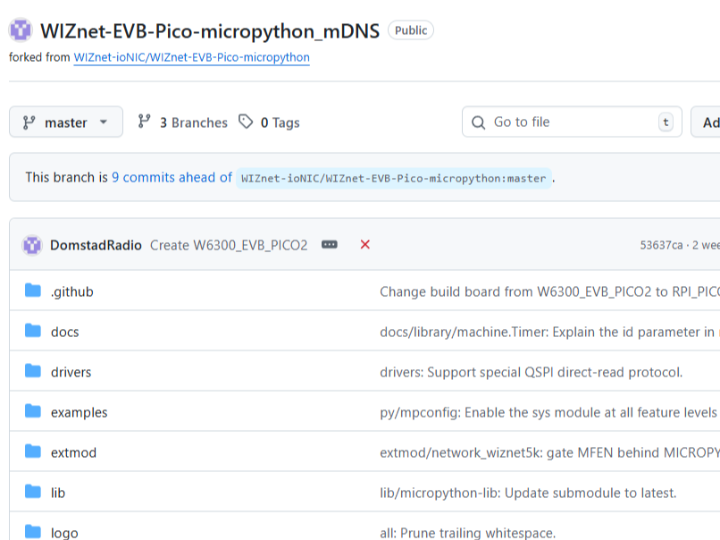The image size is (720, 540).
Task: Open the logo folder
Action: click(64, 532)
